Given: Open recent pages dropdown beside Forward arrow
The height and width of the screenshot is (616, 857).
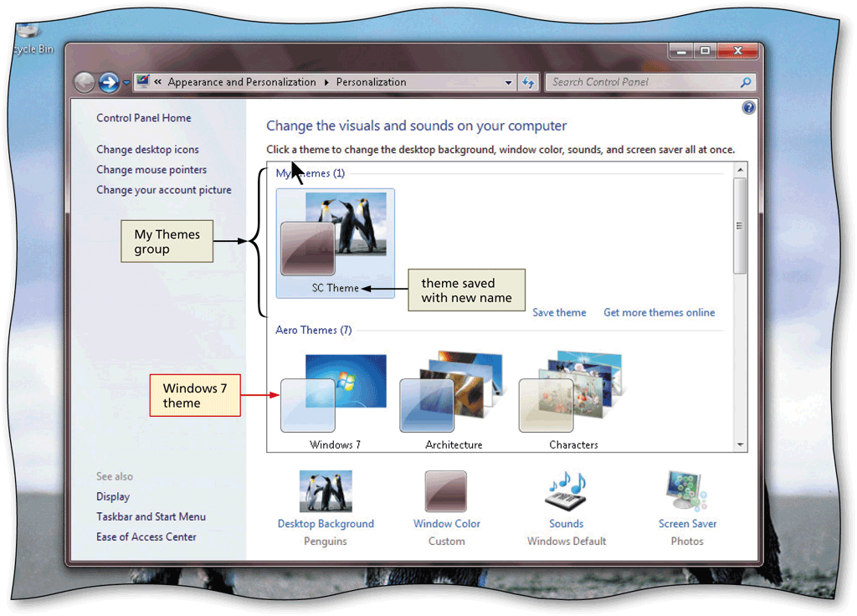Looking at the screenshot, I should (x=126, y=83).
